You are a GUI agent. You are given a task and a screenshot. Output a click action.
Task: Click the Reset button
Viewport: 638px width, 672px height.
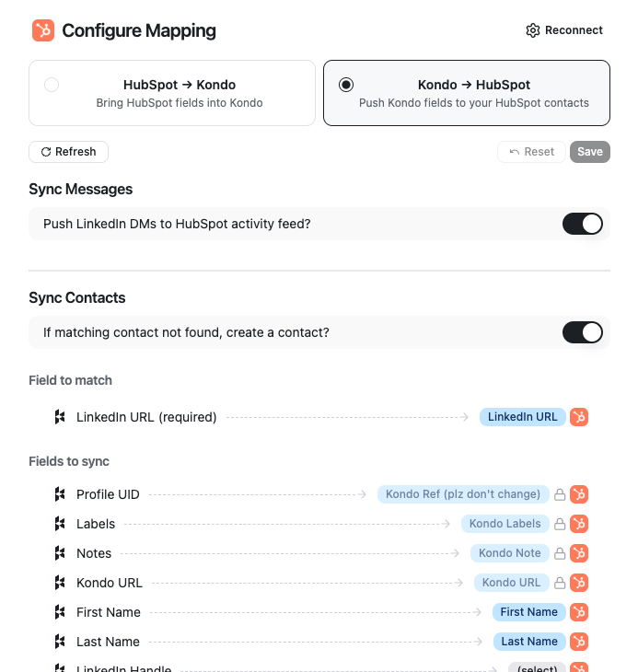(x=531, y=152)
